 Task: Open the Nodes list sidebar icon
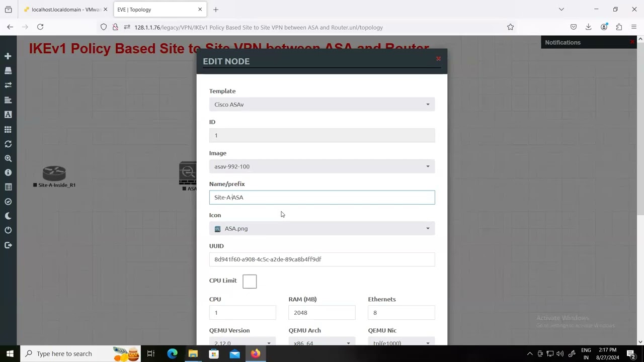click(8, 71)
